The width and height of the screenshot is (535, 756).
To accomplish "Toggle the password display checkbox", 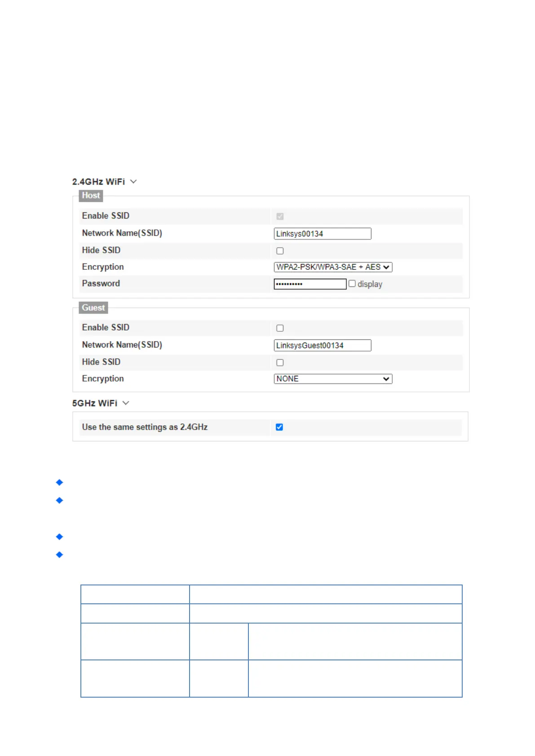I will pos(352,284).
